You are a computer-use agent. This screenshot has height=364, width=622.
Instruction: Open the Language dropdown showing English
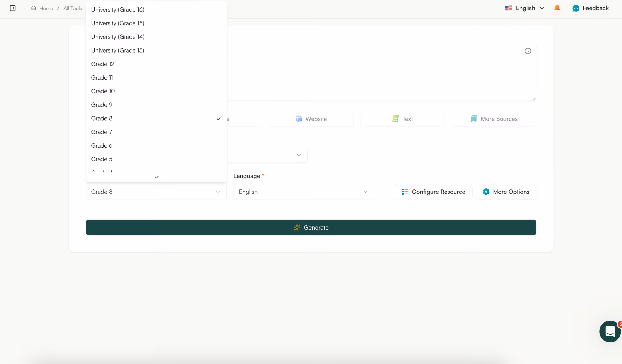click(303, 192)
